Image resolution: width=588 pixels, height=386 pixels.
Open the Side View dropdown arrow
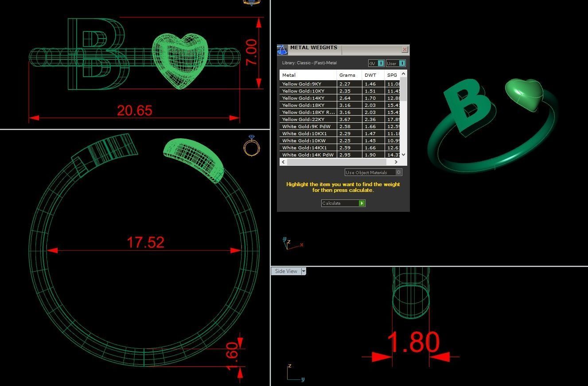[x=304, y=271]
